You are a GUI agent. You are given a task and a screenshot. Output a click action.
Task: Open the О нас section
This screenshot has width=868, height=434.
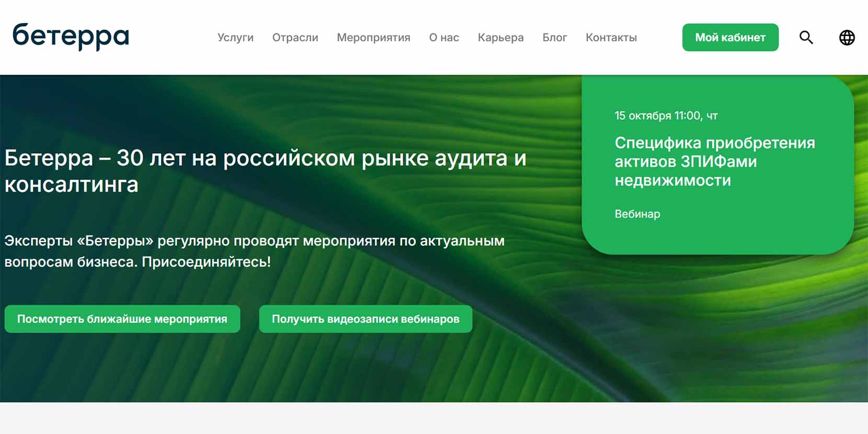pos(444,38)
